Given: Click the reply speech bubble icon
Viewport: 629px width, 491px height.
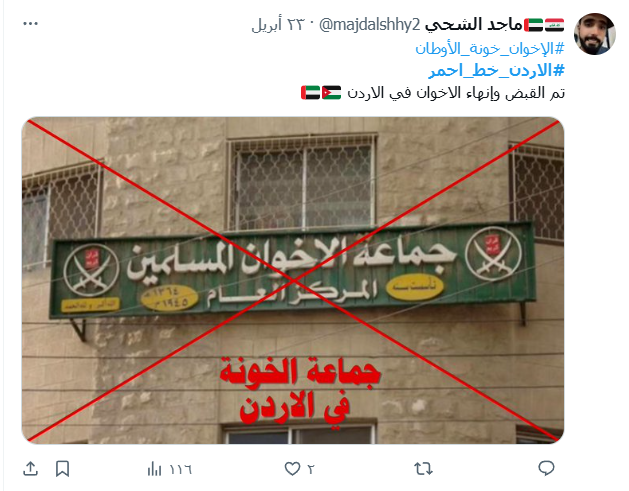Looking at the screenshot, I should pos(546,468).
